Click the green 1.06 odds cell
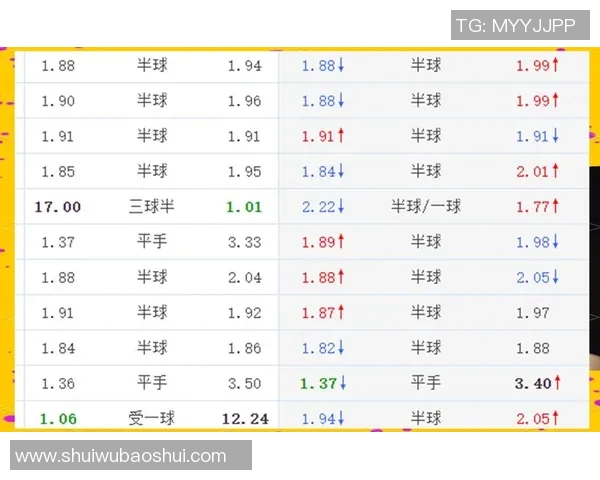Screen dimensions: 600x480 click(58, 419)
